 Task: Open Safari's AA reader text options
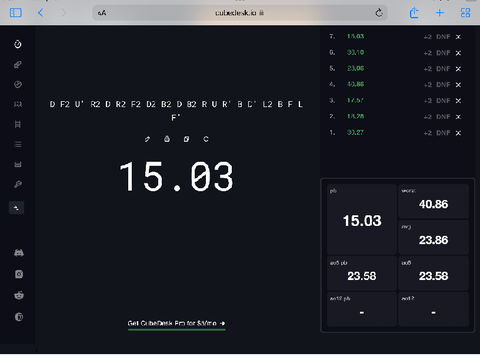pos(102,13)
